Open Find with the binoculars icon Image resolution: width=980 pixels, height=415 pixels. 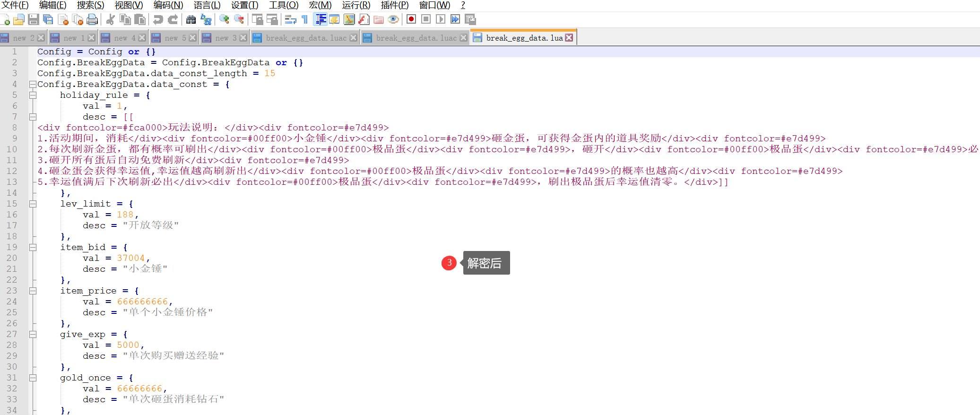pos(191,19)
